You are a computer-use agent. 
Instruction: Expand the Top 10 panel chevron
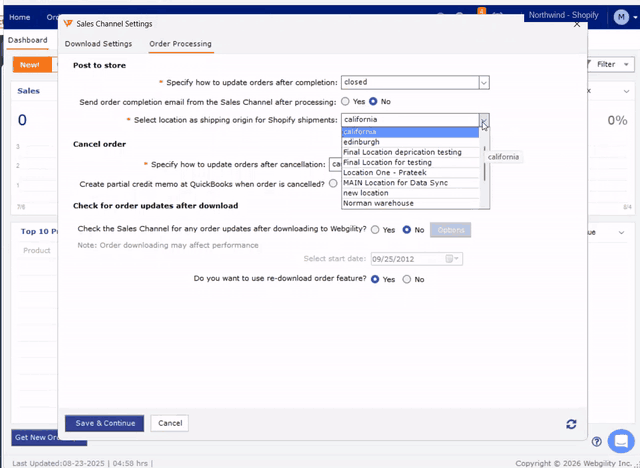pos(621,233)
